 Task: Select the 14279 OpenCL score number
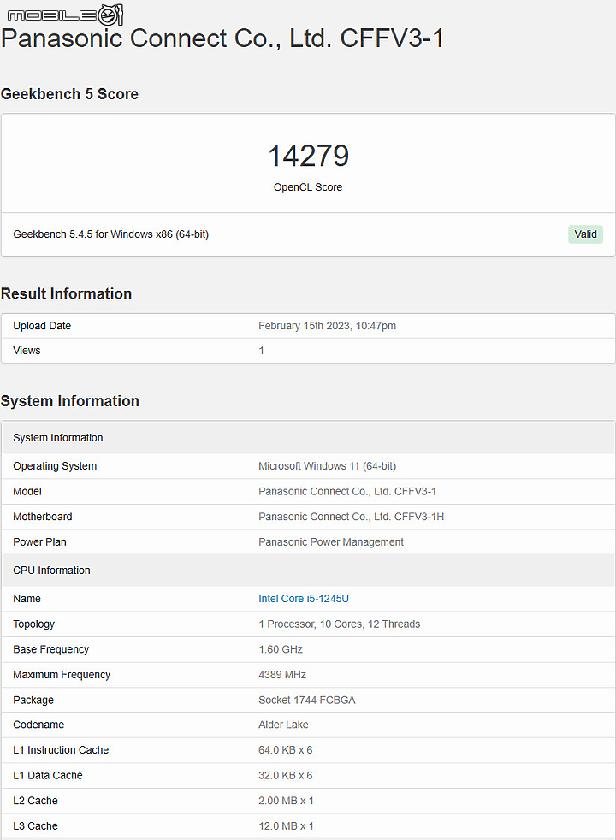point(308,156)
